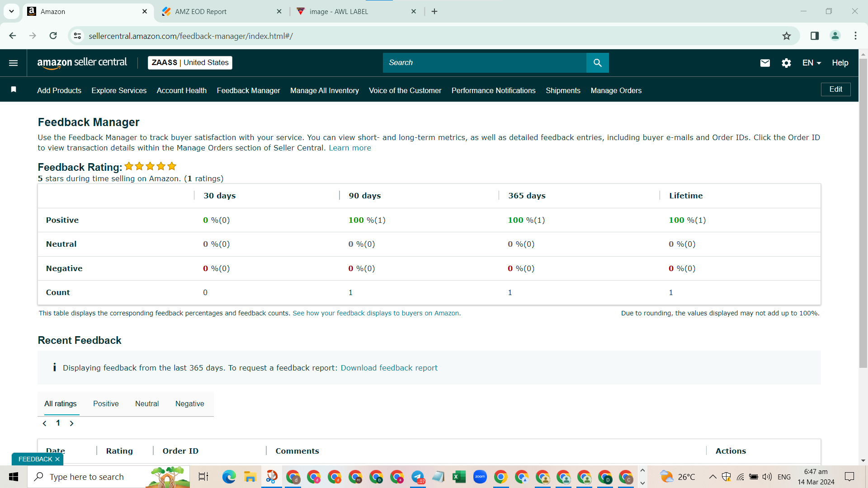Open Windows Start menu
This screenshot has height=488, width=868.
(14, 477)
